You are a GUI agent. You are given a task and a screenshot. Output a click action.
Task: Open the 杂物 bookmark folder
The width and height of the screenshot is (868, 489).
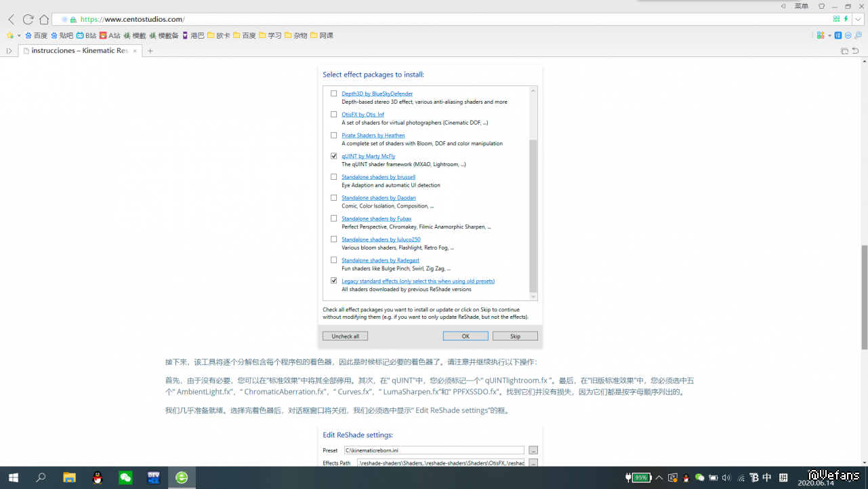[x=296, y=35]
